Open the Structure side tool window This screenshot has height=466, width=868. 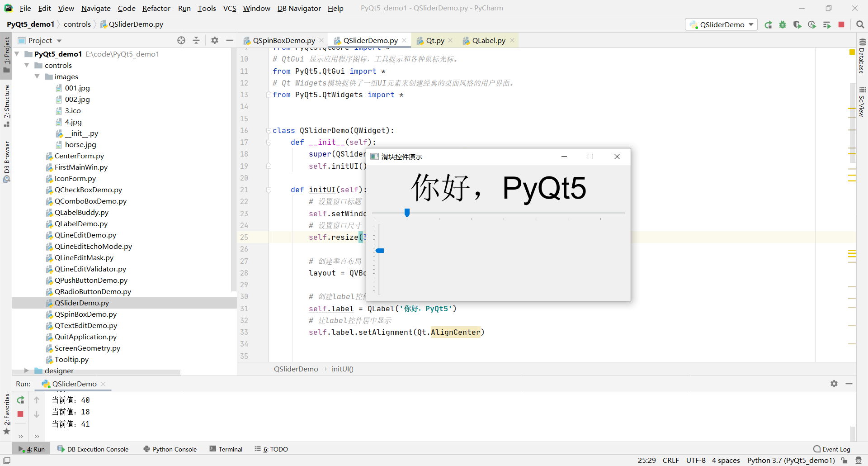tap(6, 106)
